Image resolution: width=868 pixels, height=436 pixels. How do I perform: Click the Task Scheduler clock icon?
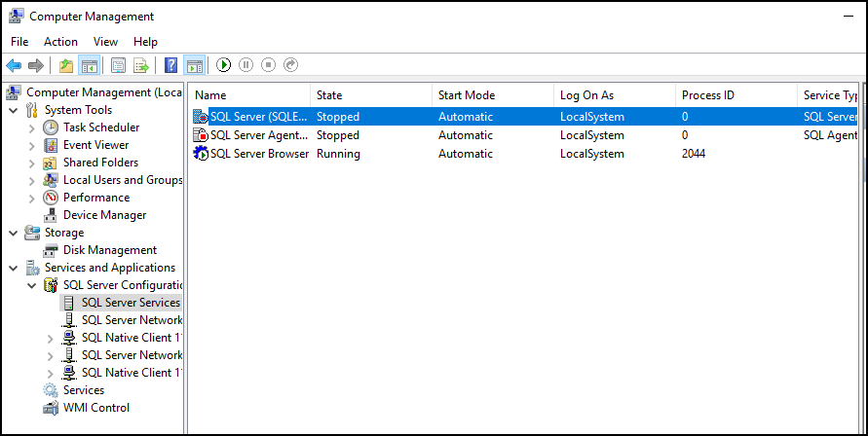tap(51, 127)
